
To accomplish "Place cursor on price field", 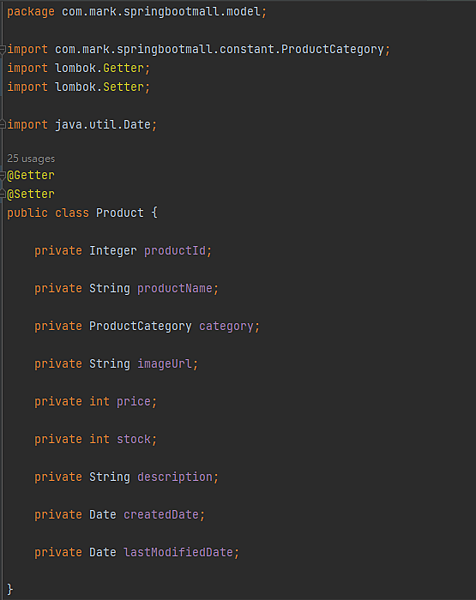I will pyautogui.click(x=133, y=401).
